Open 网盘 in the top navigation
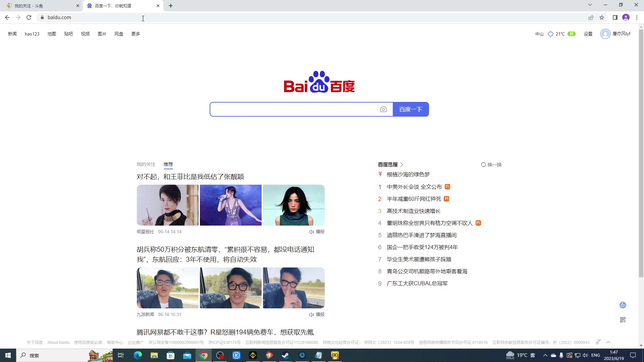The height and width of the screenshot is (362, 644). (119, 34)
